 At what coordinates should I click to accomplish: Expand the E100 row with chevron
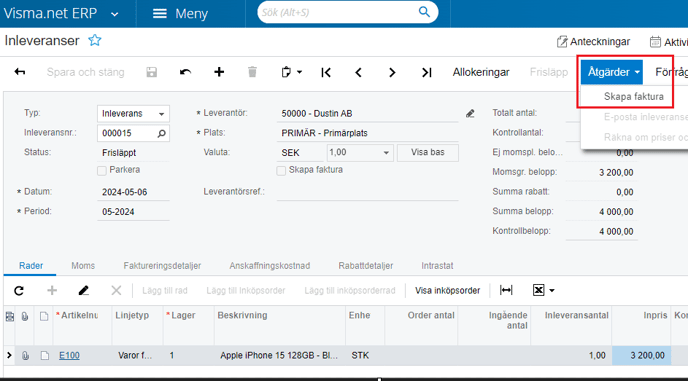coord(9,355)
